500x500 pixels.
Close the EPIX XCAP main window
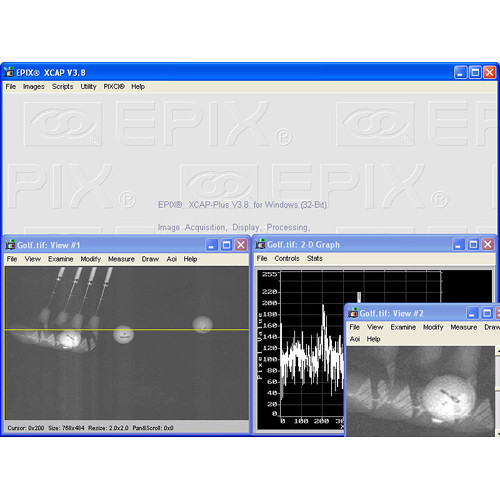click(490, 72)
